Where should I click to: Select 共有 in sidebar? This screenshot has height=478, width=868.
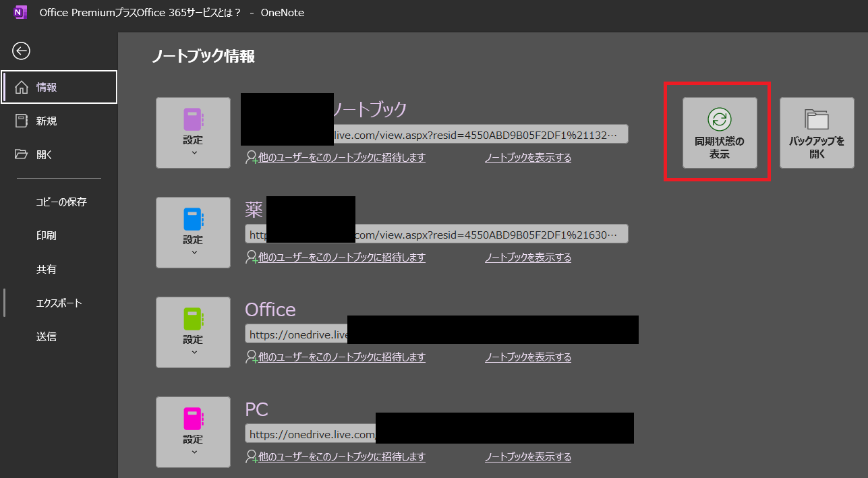47,269
